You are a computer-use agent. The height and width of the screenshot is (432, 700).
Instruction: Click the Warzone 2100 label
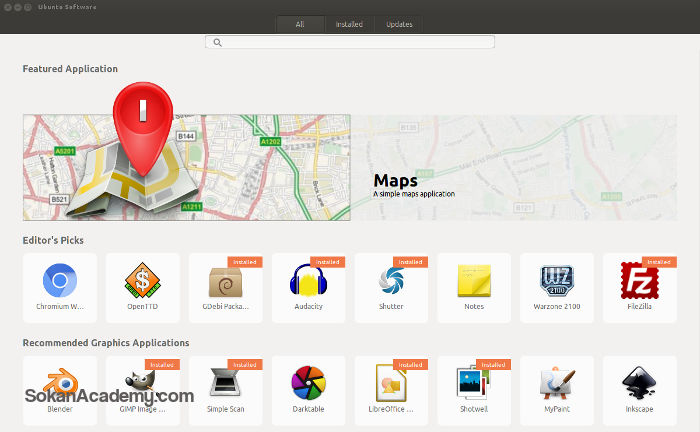557,307
